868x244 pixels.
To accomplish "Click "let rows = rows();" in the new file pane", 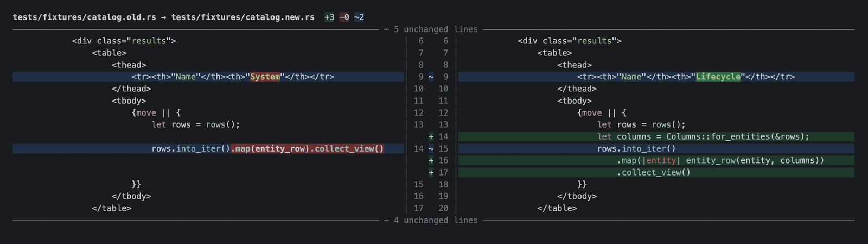I will pos(642,125).
